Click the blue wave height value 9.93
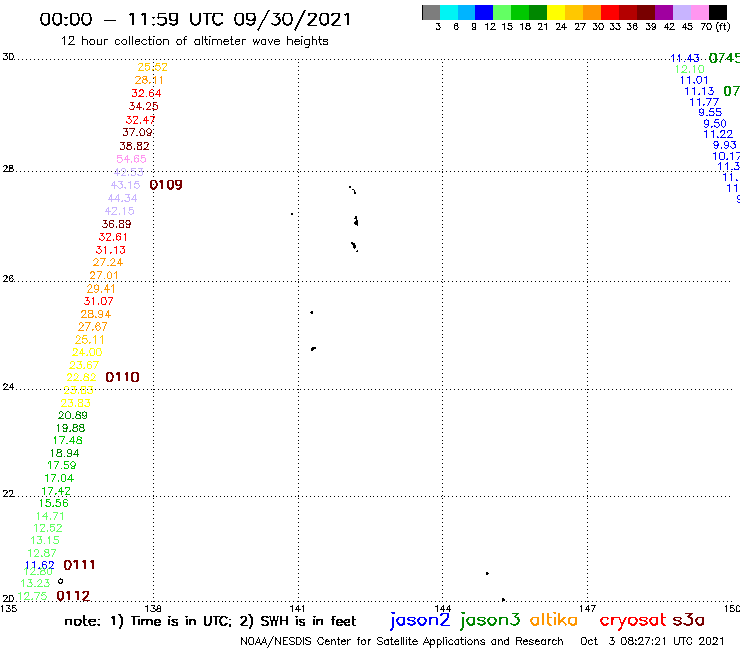 [724, 145]
